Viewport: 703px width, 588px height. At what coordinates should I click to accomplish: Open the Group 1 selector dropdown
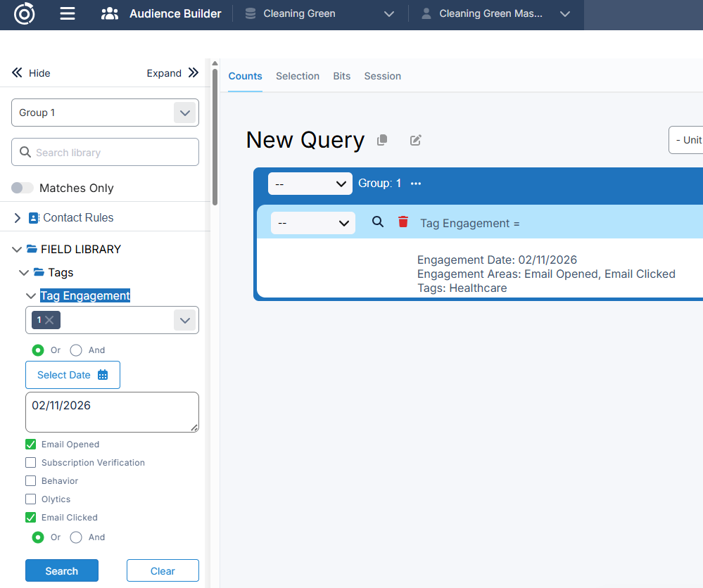[x=184, y=113]
